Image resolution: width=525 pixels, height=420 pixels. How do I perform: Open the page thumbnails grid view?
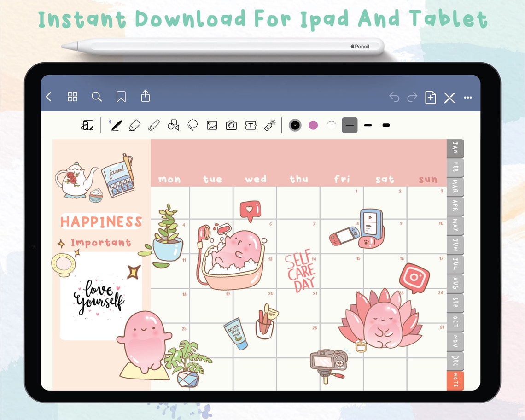(x=72, y=97)
